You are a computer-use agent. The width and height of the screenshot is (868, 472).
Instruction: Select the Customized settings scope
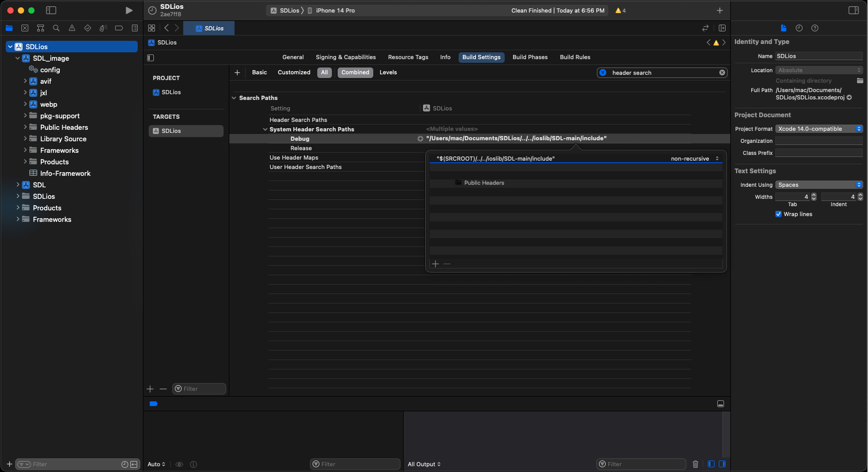tap(294, 73)
